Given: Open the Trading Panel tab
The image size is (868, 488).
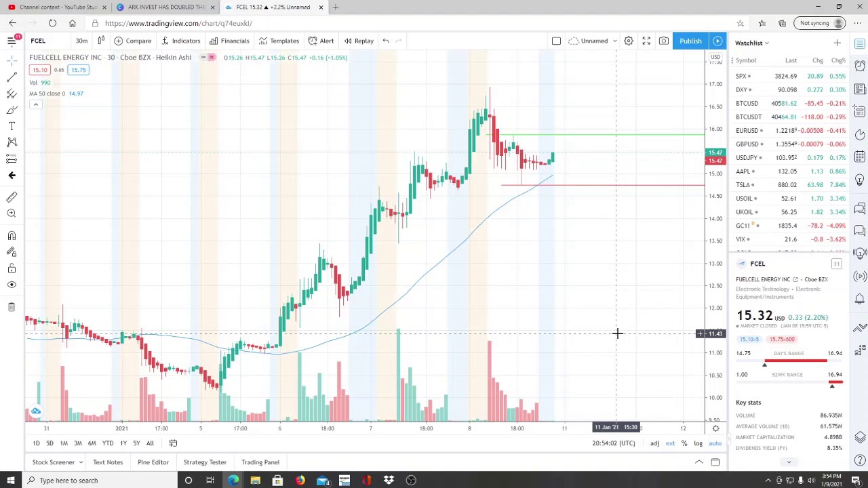Looking at the screenshot, I should click(x=260, y=462).
